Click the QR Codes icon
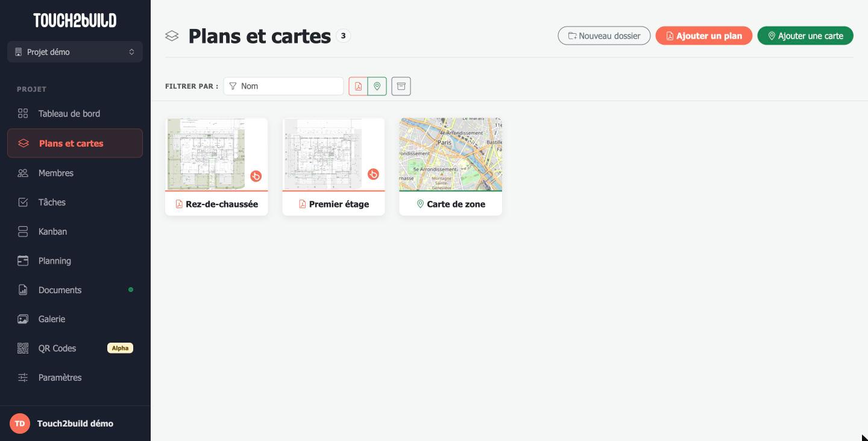868x441 pixels. 23,348
